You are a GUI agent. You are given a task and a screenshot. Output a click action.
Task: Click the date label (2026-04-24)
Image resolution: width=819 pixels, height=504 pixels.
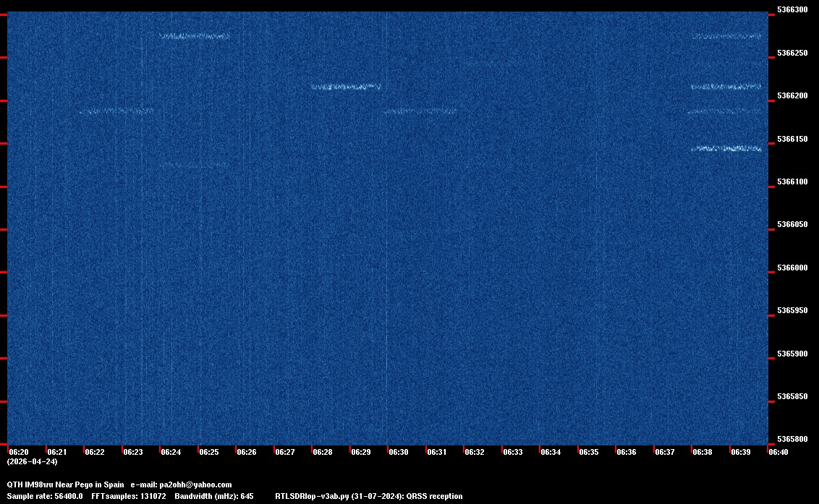32,461
